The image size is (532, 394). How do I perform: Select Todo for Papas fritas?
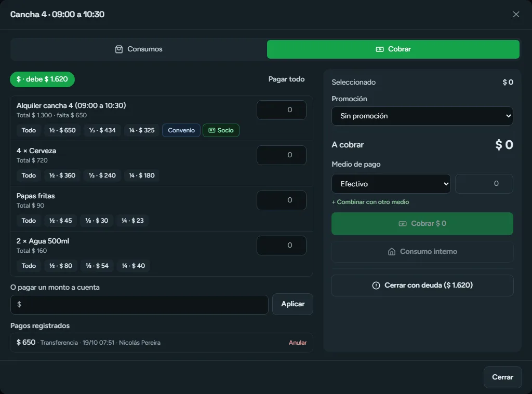point(29,221)
